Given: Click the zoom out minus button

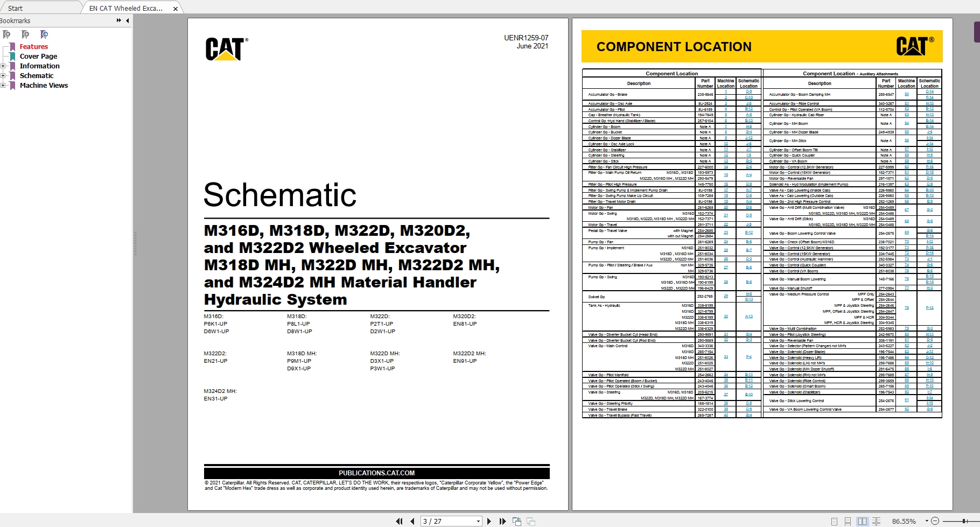Looking at the screenshot, I should click(935, 521).
